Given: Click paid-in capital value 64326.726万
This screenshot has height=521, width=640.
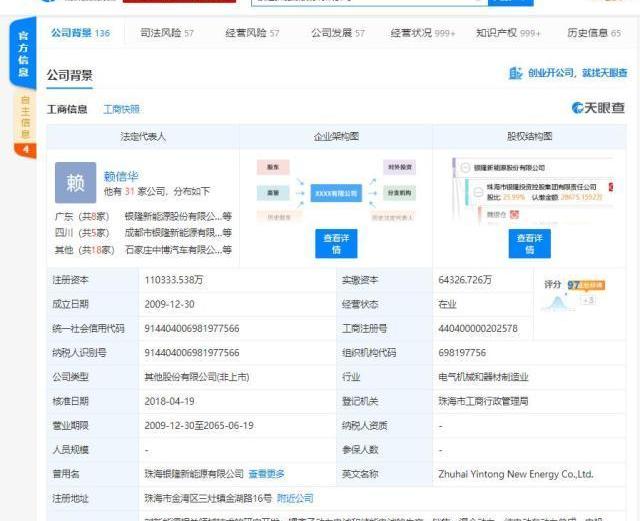Looking at the screenshot, I should point(464,280).
